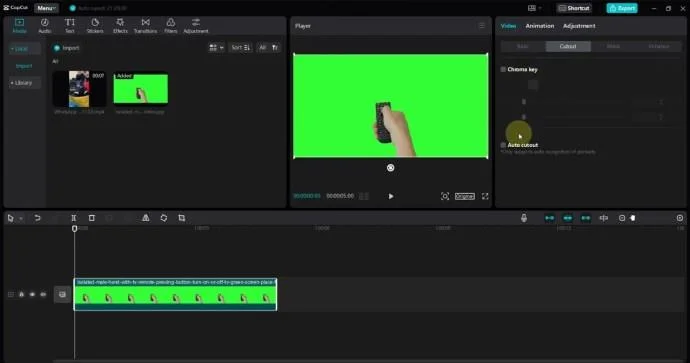Open the Menu dropdown
Image resolution: width=690 pixels, height=363 pixels.
coord(46,8)
